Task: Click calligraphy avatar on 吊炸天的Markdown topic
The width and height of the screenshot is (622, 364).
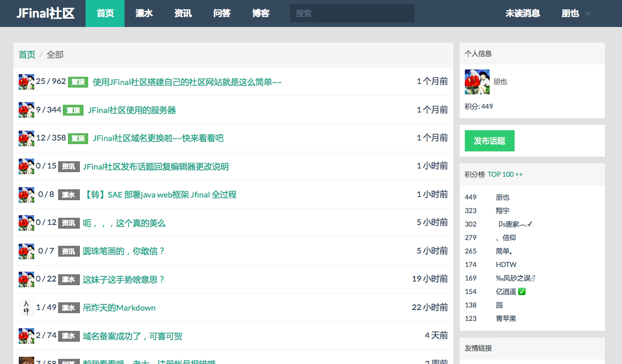Action: click(26, 307)
